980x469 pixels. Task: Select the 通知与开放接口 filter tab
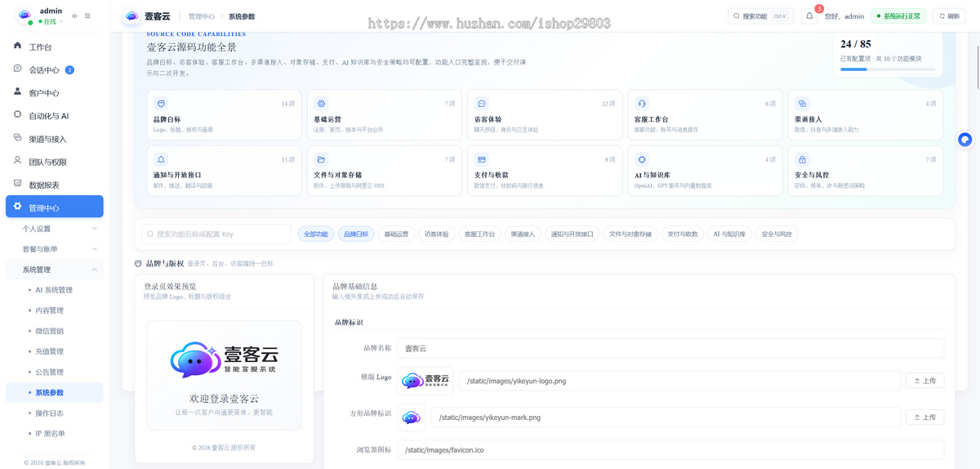coord(572,234)
